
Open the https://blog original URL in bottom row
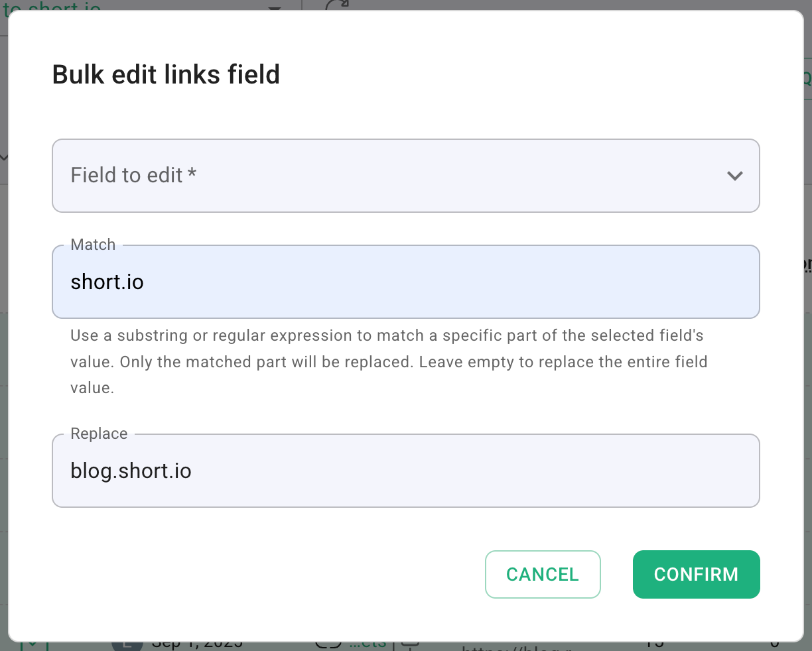tap(517, 647)
